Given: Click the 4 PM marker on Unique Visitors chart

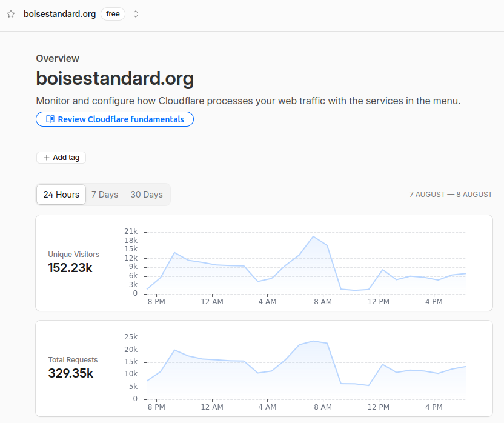Looking at the screenshot, I should point(434,302).
